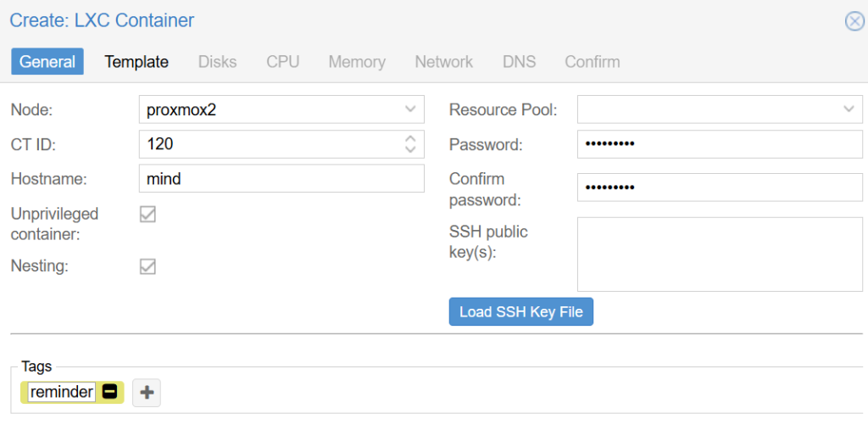Click the SSH public key(s) text area

[x=720, y=254]
